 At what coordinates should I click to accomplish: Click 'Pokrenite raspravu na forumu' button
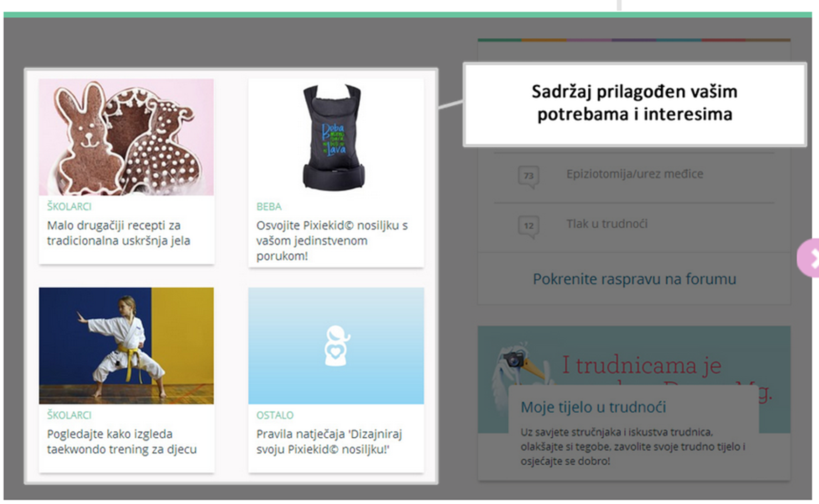tap(634, 279)
